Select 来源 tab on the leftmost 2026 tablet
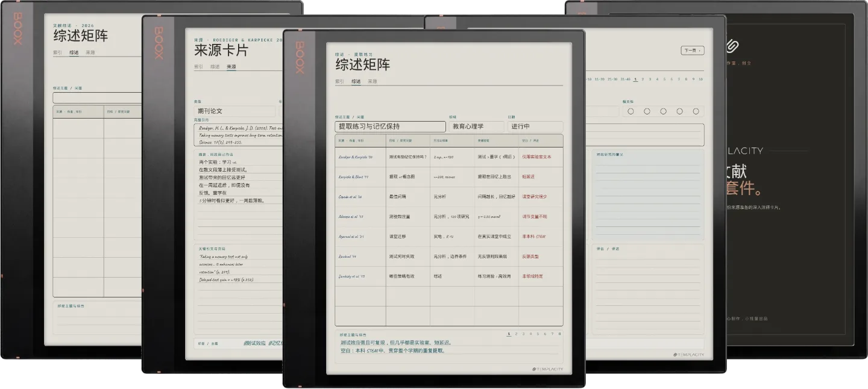This screenshot has width=868, height=389. [90, 52]
